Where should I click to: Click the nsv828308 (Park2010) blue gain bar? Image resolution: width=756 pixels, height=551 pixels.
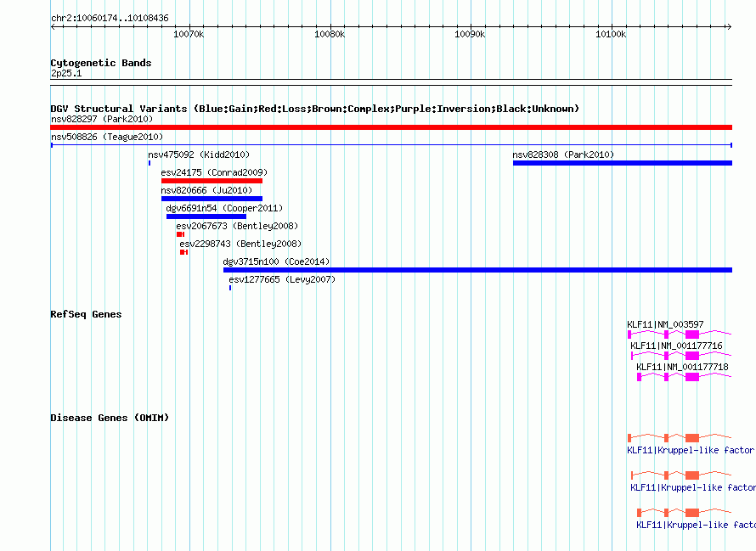coord(623,163)
